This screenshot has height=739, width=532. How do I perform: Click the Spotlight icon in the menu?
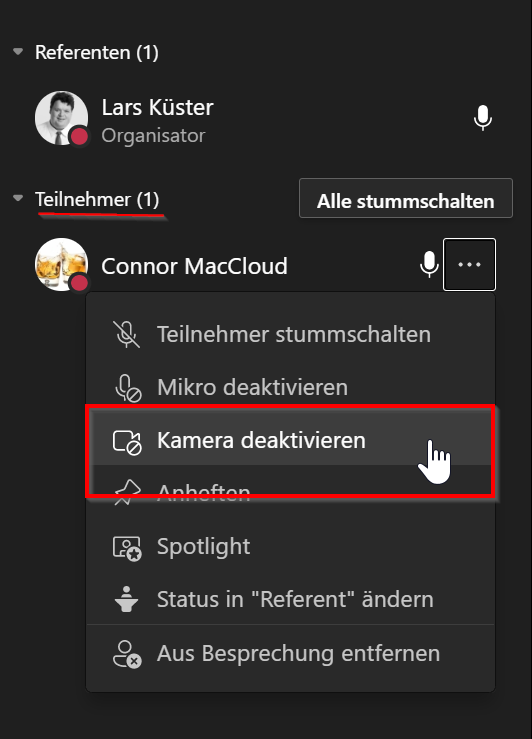127,548
